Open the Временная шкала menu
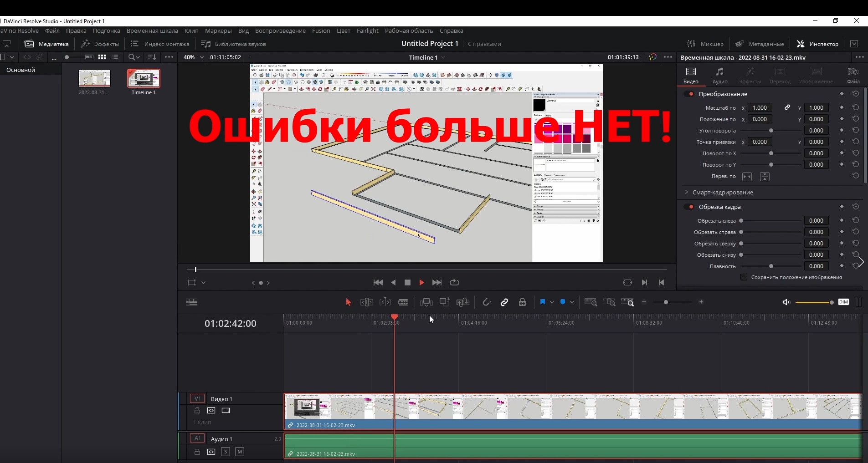 [152, 31]
